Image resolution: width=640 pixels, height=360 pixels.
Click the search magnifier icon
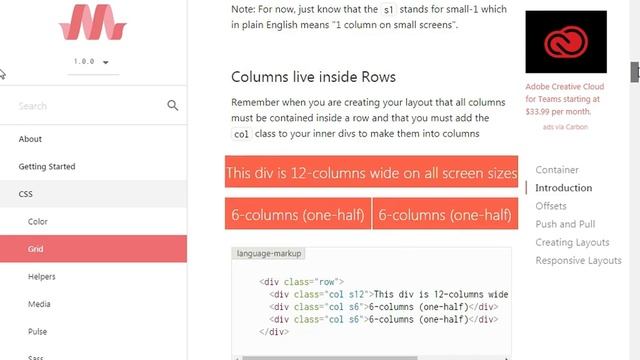pyautogui.click(x=173, y=105)
